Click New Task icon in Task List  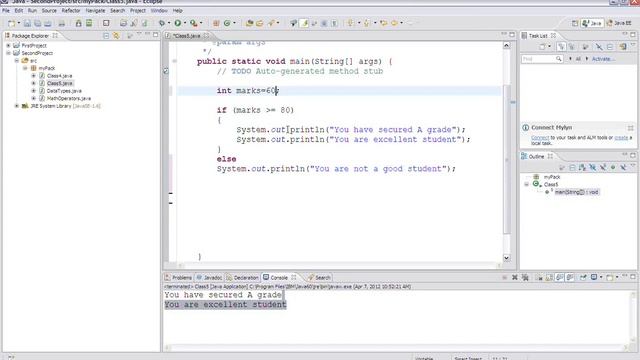[542, 47]
